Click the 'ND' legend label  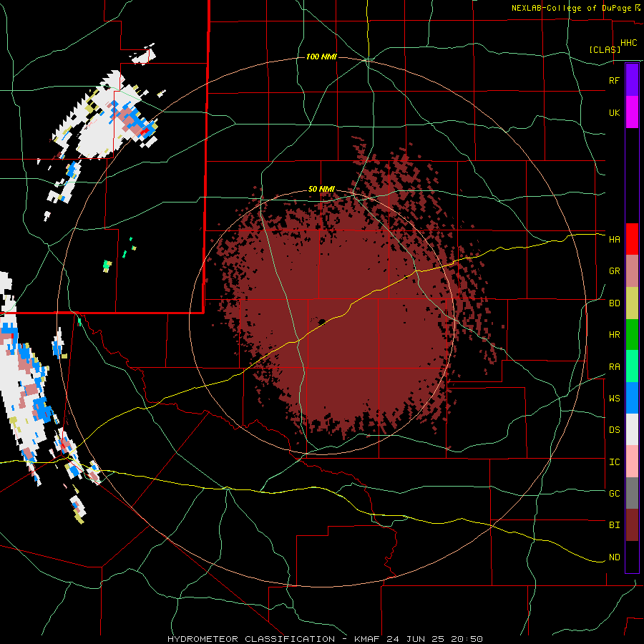614,557
